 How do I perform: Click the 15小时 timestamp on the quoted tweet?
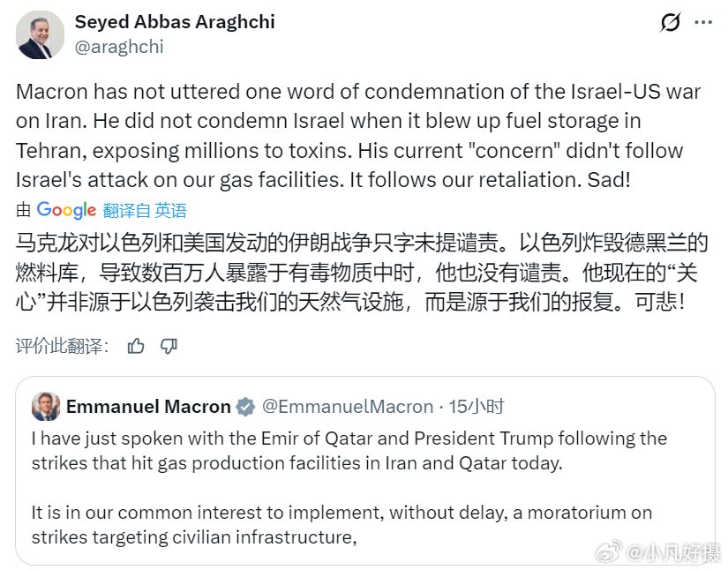[477, 407]
